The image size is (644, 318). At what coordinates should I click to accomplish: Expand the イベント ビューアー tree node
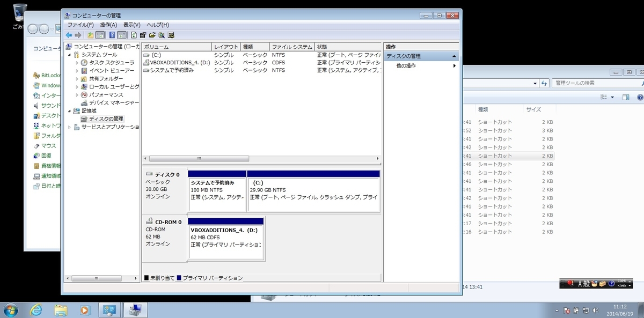(77, 71)
